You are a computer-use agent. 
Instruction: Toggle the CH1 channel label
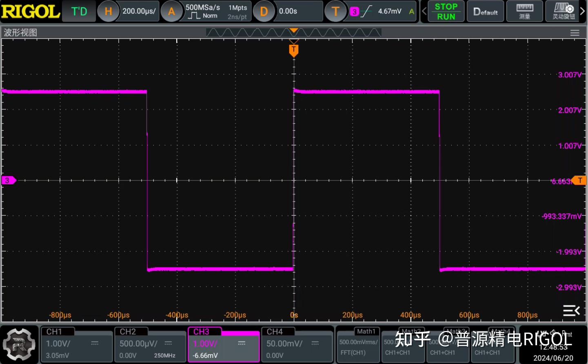pyautogui.click(x=54, y=332)
